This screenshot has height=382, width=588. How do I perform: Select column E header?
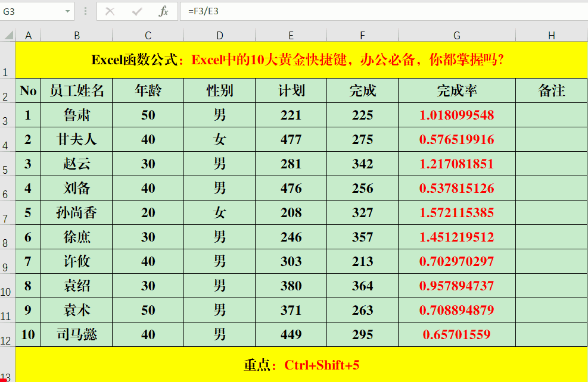(x=291, y=36)
